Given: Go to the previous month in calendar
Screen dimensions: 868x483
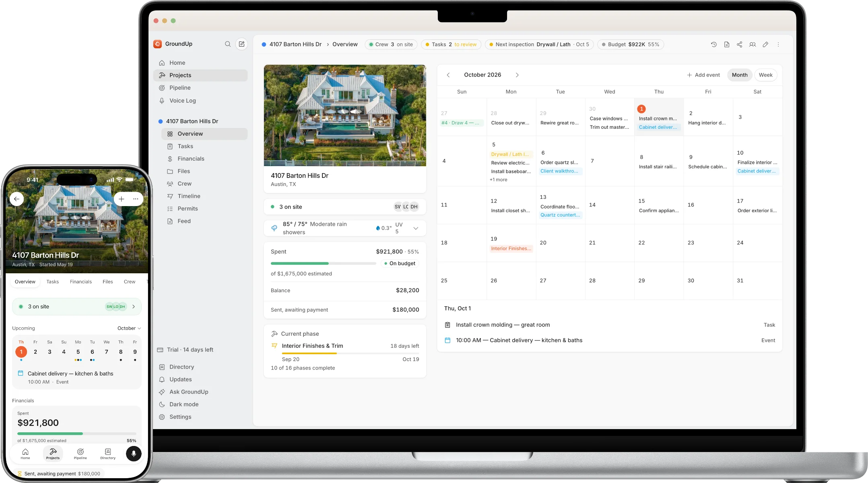Looking at the screenshot, I should pos(448,75).
